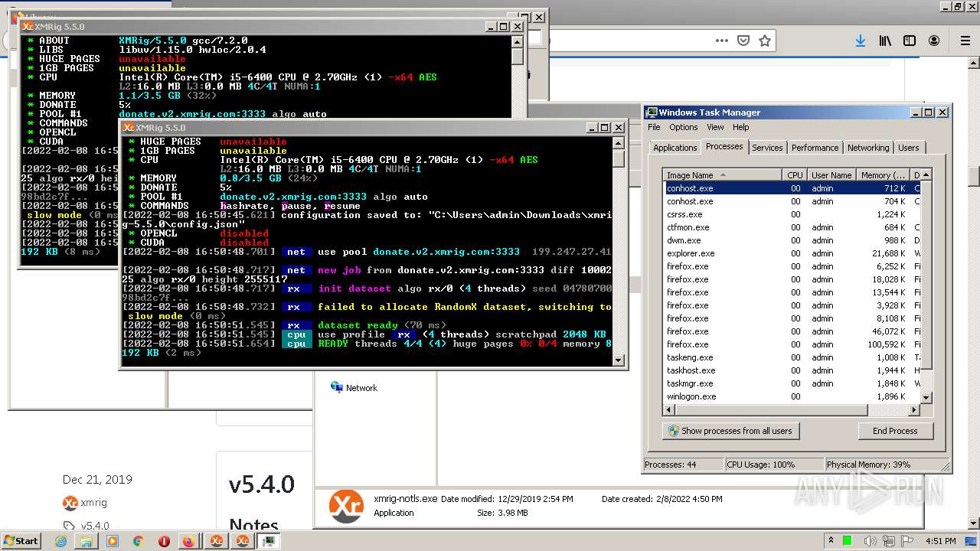Select the winlogon.exe process row
Image resolution: width=980 pixels, height=551 pixels.
pyautogui.click(x=791, y=396)
